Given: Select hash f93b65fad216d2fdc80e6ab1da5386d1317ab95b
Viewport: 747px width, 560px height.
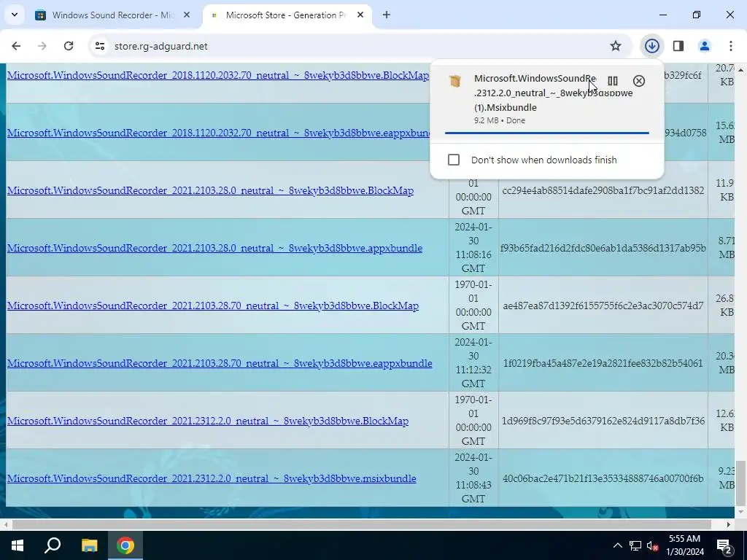Looking at the screenshot, I should pyautogui.click(x=603, y=248).
